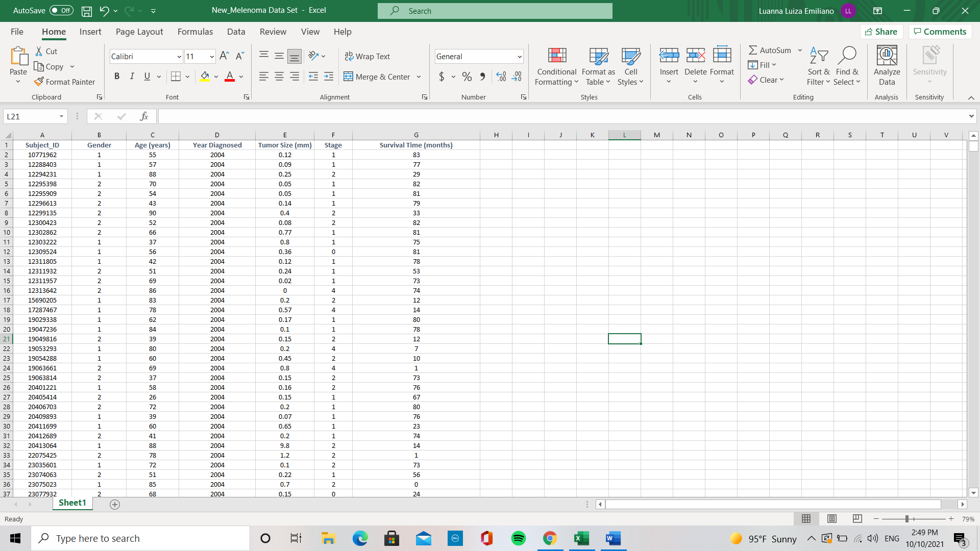Screen dimensions: 980x551
Task: Open the Comments pane button
Action: (940, 32)
